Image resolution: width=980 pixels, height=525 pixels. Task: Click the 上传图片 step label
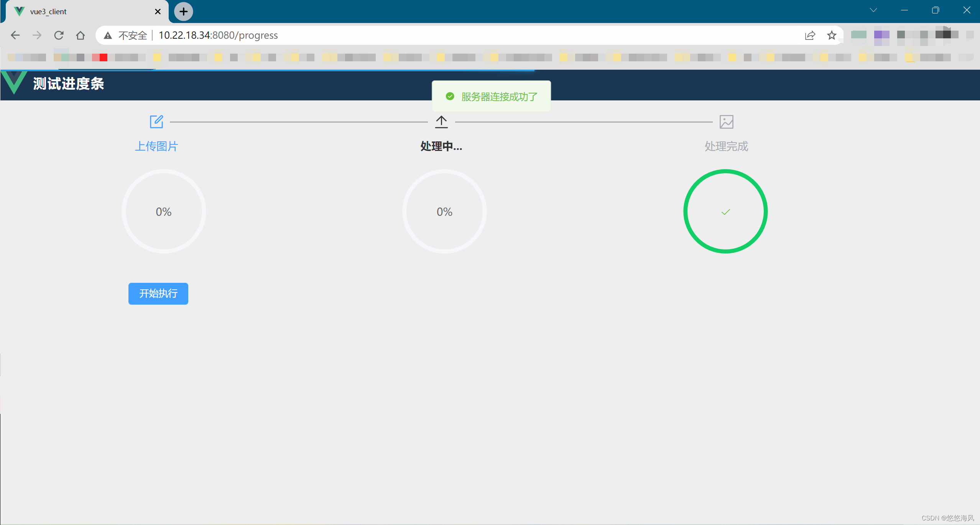(156, 146)
